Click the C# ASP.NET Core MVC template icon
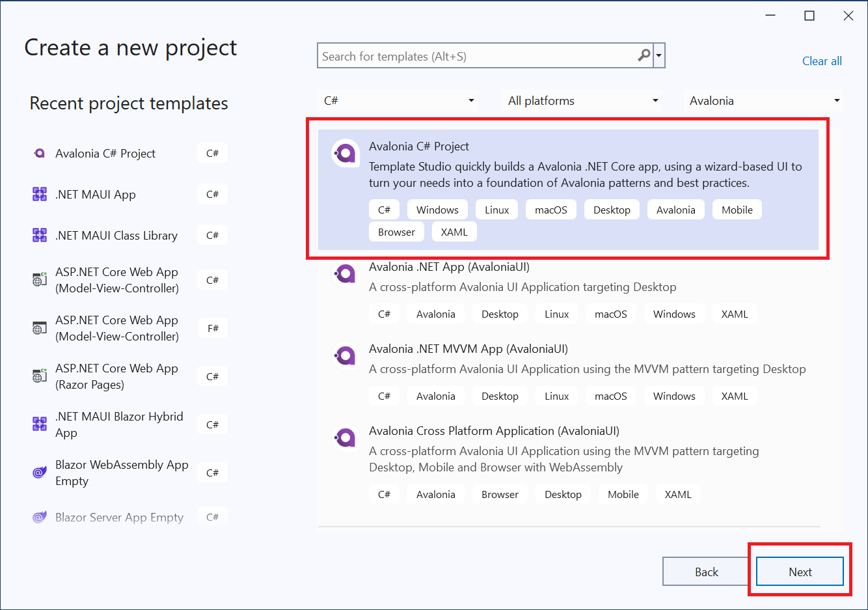The height and width of the screenshot is (610, 868). tap(40, 280)
